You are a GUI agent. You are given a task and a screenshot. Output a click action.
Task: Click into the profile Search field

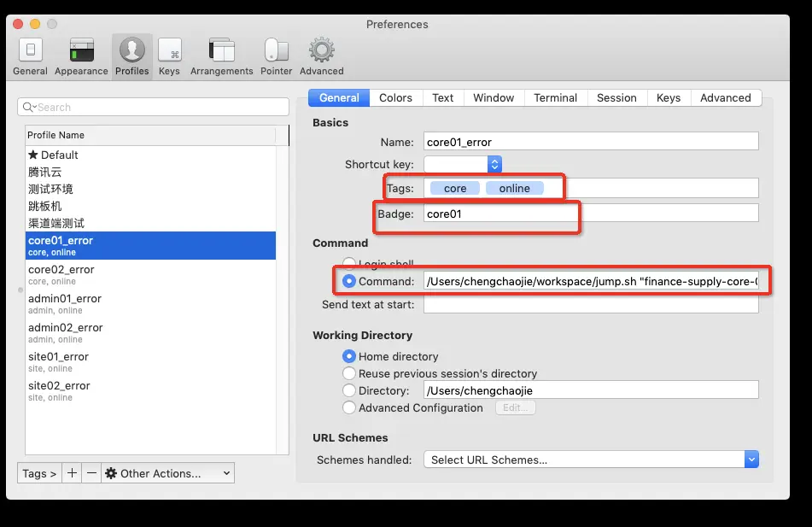(x=154, y=108)
